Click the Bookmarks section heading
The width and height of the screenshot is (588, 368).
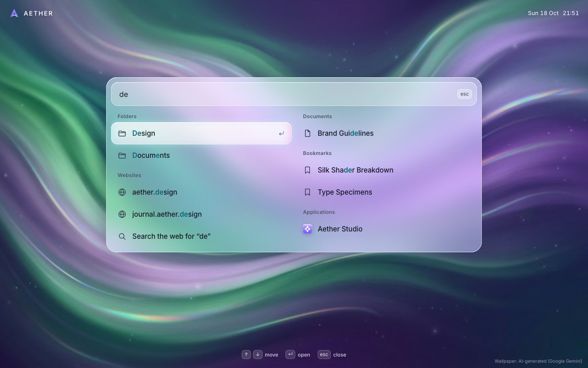pos(317,153)
